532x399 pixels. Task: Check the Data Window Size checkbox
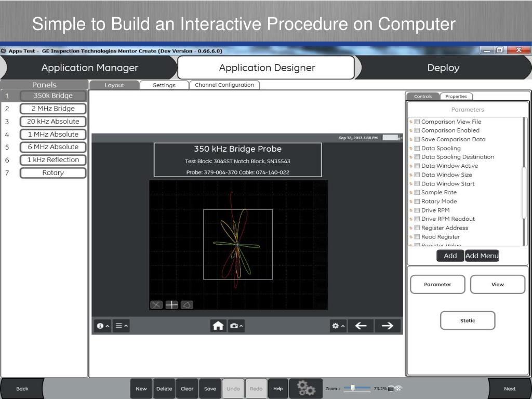click(417, 175)
